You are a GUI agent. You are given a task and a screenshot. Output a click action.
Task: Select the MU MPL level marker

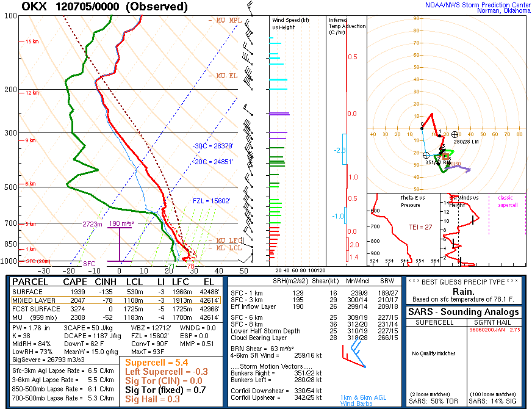pyautogui.click(x=225, y=20)
